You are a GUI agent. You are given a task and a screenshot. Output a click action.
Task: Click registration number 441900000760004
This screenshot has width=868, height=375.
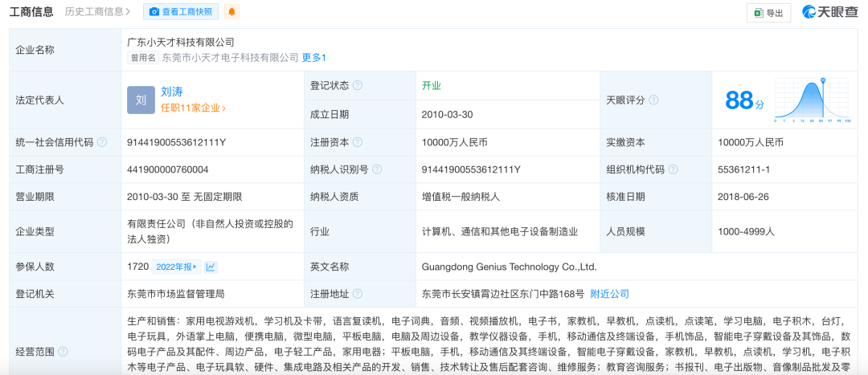168,169
